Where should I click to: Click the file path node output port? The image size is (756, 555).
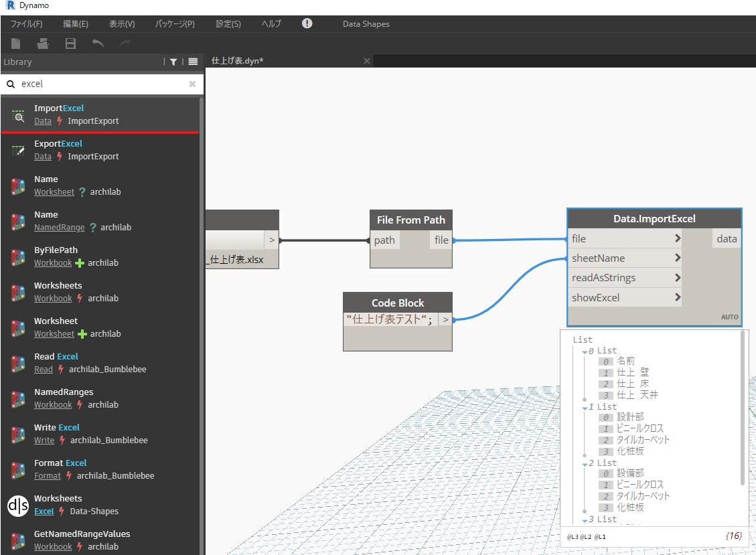(272, 240)
